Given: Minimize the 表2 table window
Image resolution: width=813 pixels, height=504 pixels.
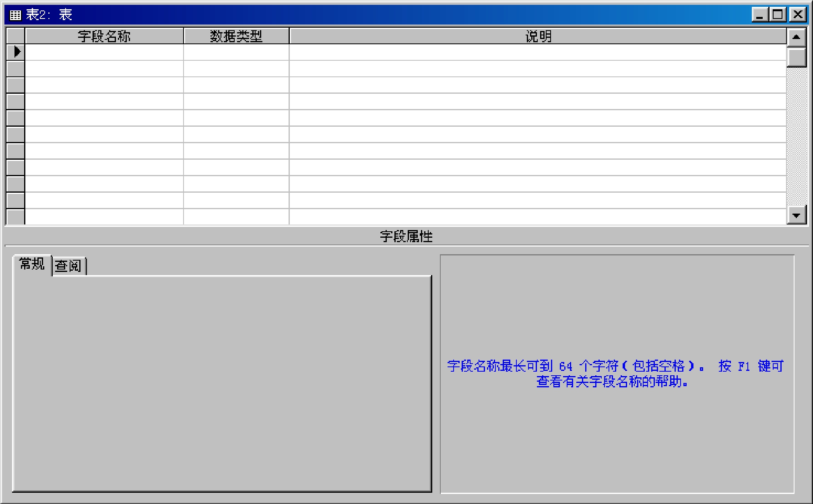Looking at the screenshot, I should pos(759,15).
